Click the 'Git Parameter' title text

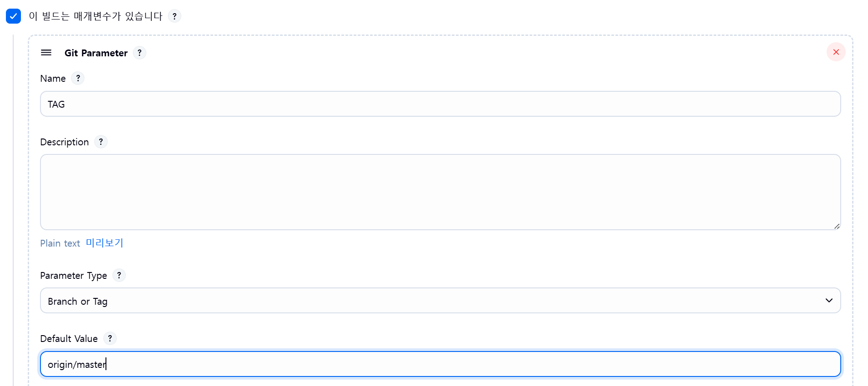(x=96, y=53)
